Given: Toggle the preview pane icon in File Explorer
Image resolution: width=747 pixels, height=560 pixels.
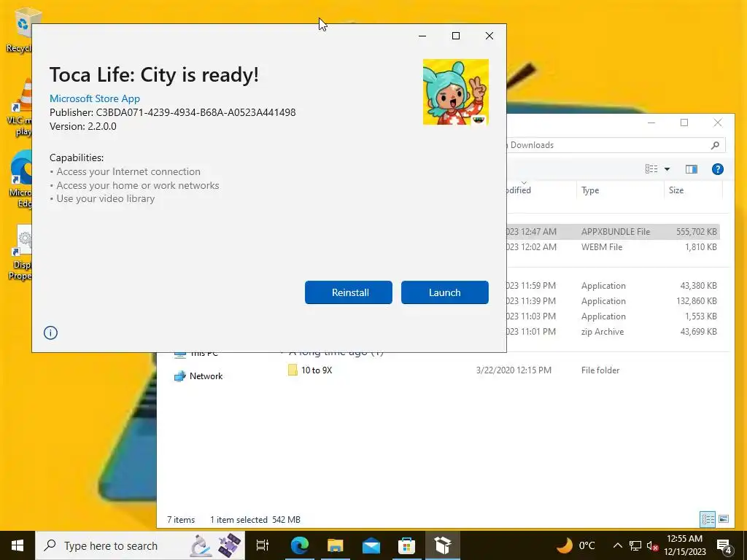Looking at the screenshot, I should (x=692, y=169).
